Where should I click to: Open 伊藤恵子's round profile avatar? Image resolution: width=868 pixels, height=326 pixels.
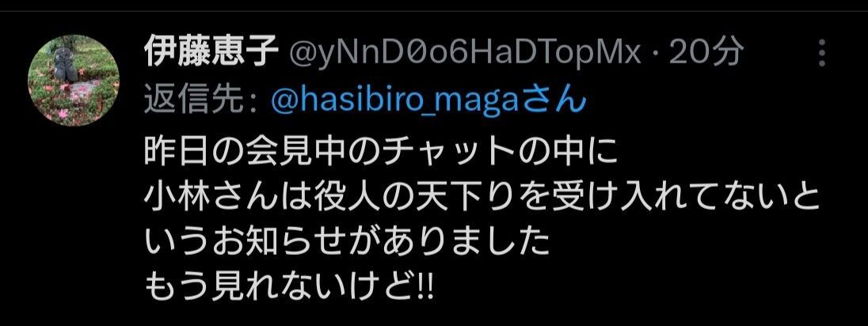coord(74,81)
